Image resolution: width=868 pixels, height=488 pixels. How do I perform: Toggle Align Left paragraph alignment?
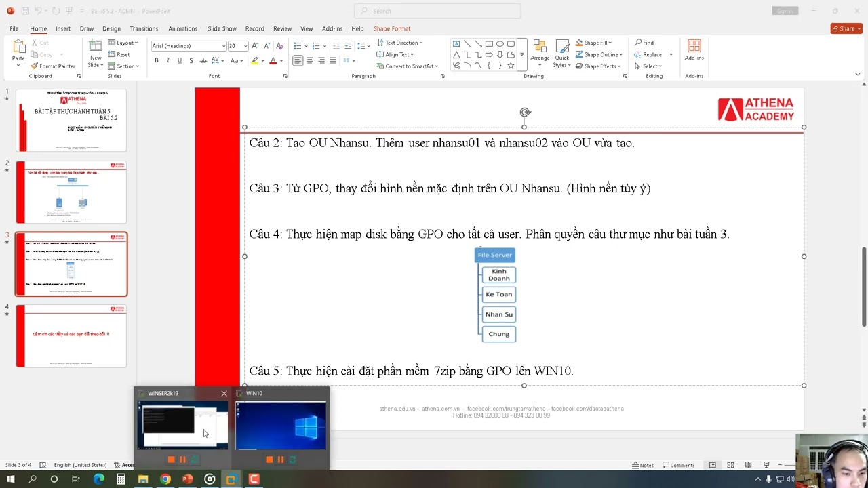[298, 61]
